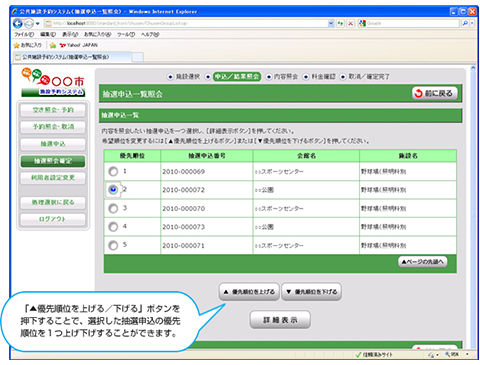Select priority 5 radio button 2010-000071
Image resolution: width=480 pixels, height=365 pixels.
click(113, 245)
